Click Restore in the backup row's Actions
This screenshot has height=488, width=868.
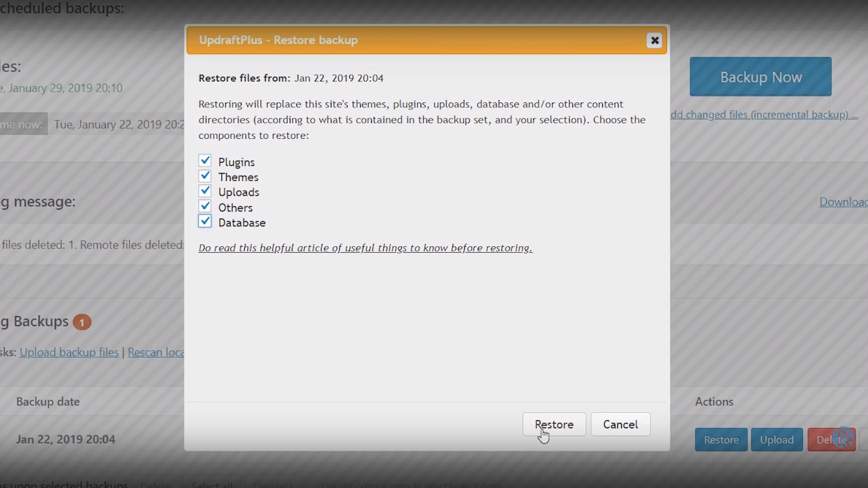point(721,440)
